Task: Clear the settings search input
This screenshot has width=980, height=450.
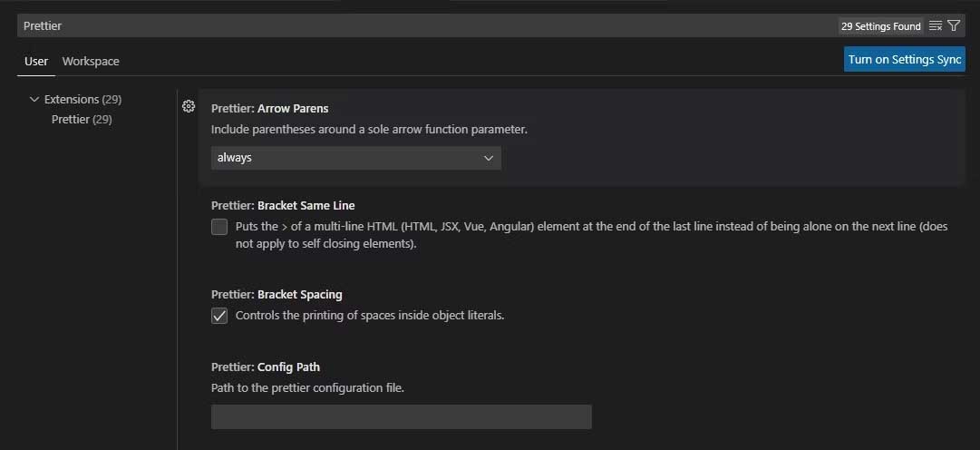Action: (936, 26)
